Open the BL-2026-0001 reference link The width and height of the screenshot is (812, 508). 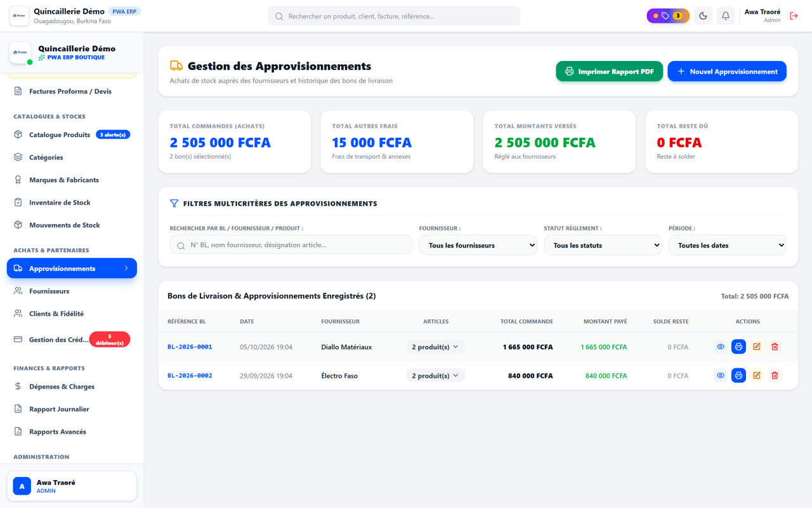[190, 347]
